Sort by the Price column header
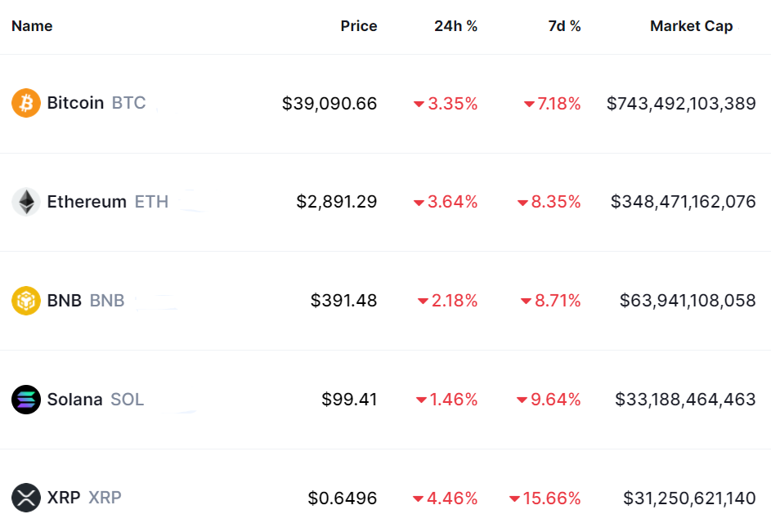Screen dimensions: 771x532 [359, 26]
